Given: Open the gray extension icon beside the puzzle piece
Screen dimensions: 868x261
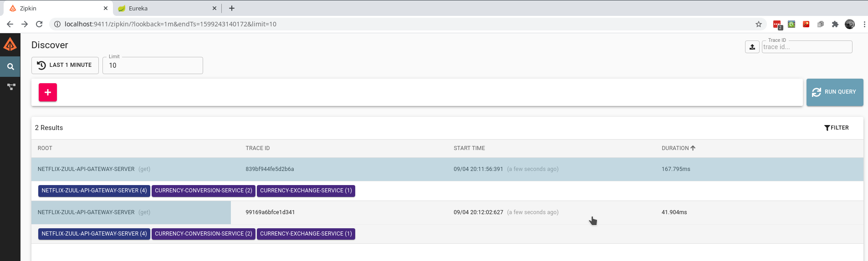Looking at the screenshot, I should coord(821,24).
